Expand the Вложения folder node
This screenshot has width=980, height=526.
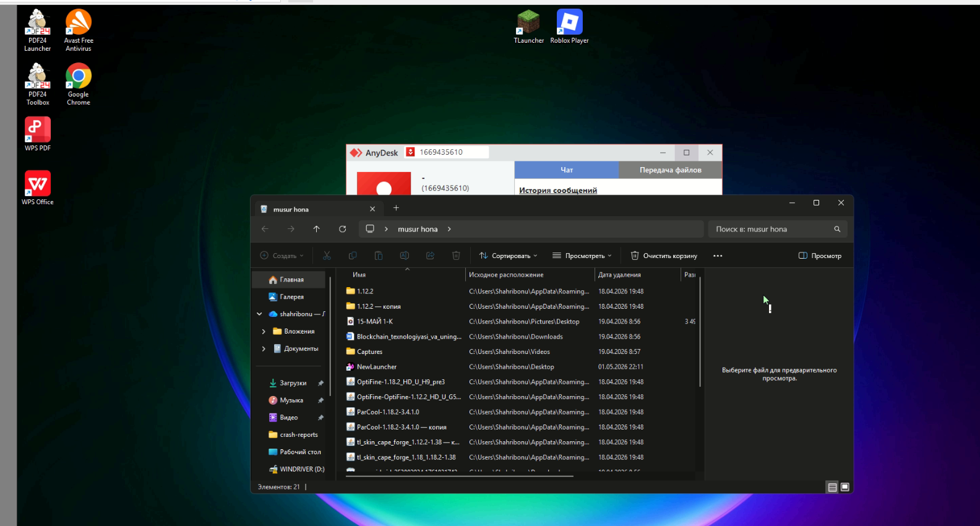[264, 332]
